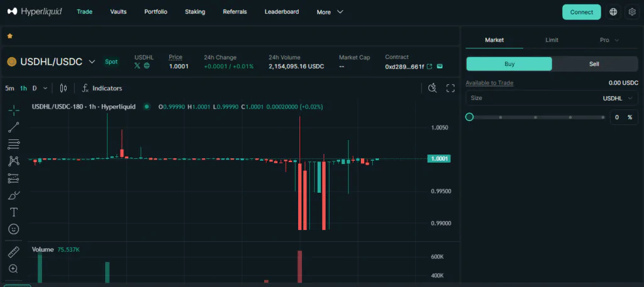644x287 pixels.
Task: Switch order side to Sell
Action: point(594,64)
